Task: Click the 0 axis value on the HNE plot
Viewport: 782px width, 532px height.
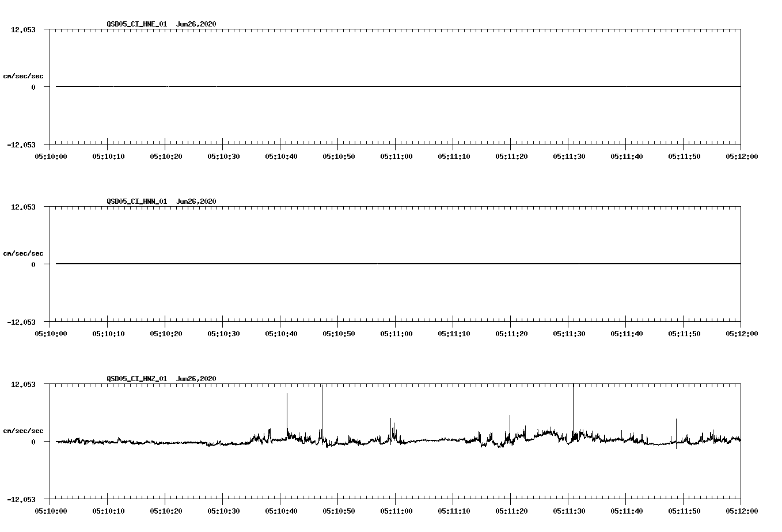Action: (x=33, y=87)
